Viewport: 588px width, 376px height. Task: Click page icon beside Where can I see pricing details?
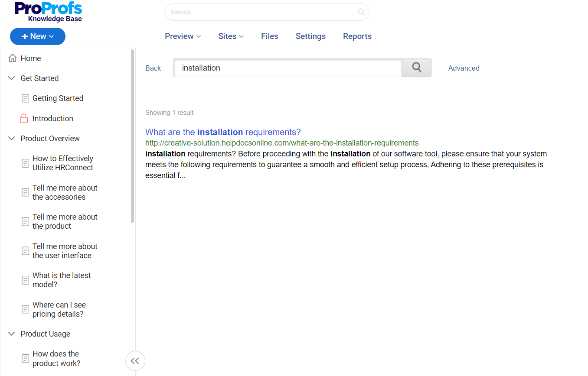(26, 309)
